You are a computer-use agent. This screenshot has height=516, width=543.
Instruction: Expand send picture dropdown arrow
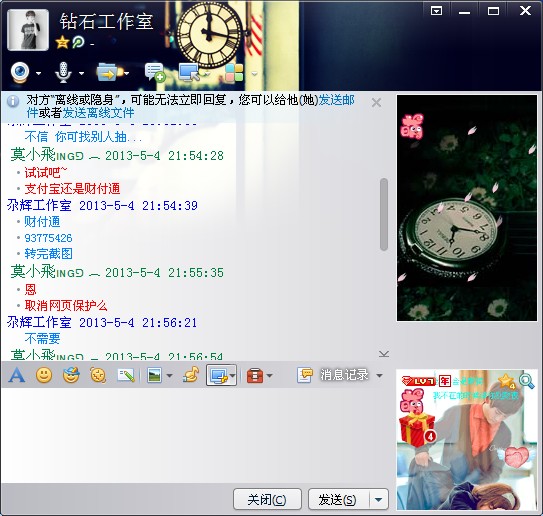tap(169, 375)
